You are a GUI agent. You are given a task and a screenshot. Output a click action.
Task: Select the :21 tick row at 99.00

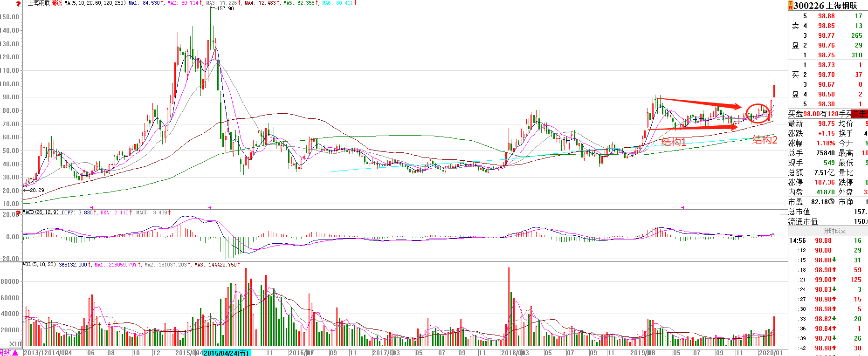828,280
